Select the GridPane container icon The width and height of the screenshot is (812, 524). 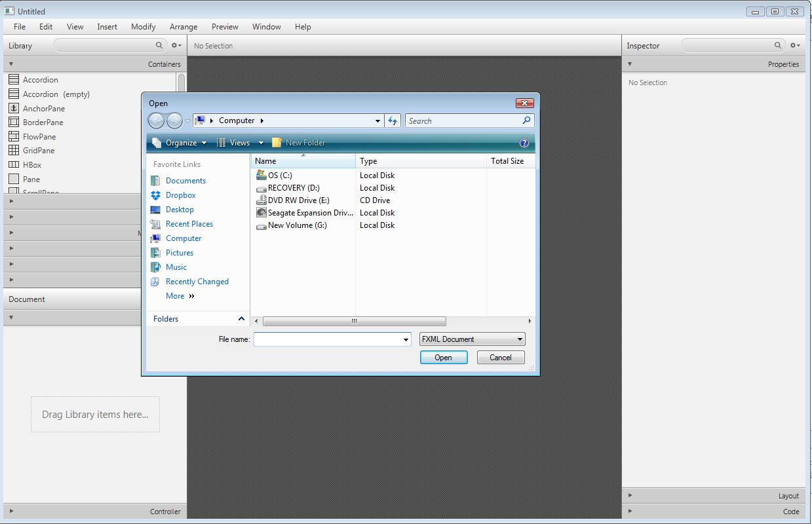13,151
